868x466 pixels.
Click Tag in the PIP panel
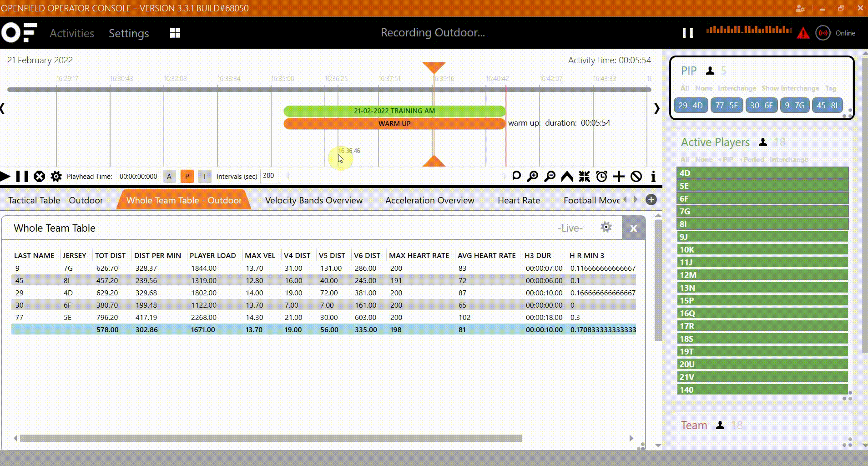(x=831, y=88)
